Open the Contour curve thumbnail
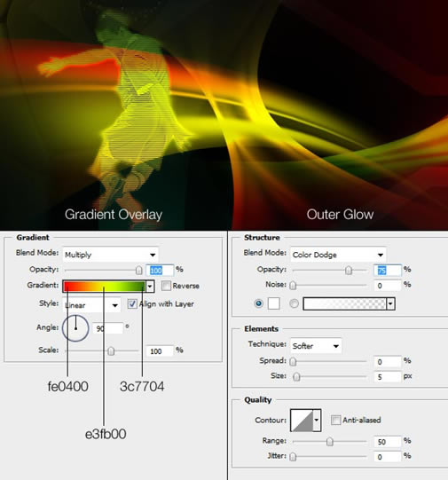The width and height of the screenshot is (448, 480). click(x=302, y=421)
